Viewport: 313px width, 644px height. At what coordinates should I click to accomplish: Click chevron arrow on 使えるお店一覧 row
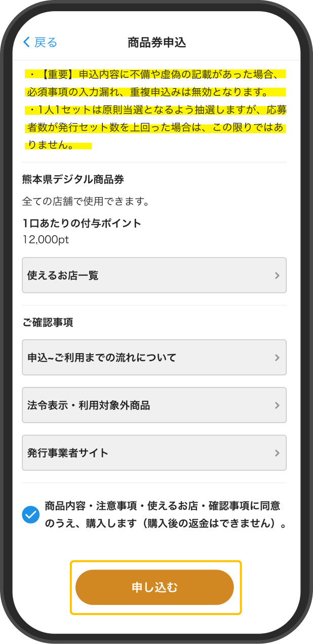(x=277, y=276)
